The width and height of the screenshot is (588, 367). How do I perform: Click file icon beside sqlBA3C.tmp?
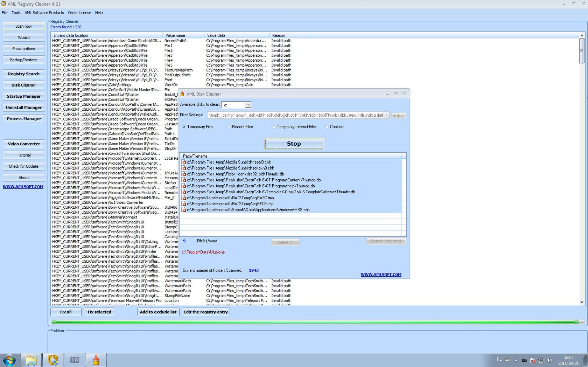pos(184,198)
